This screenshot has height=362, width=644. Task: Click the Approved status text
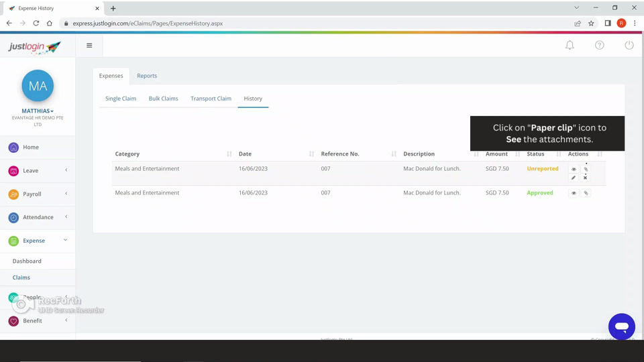(x=540, y=193)
